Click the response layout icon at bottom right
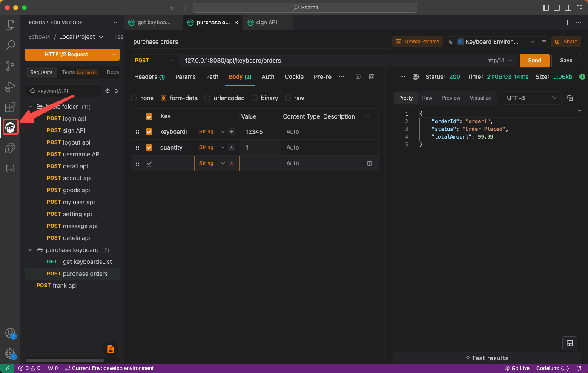 click(x=570, y=343)
